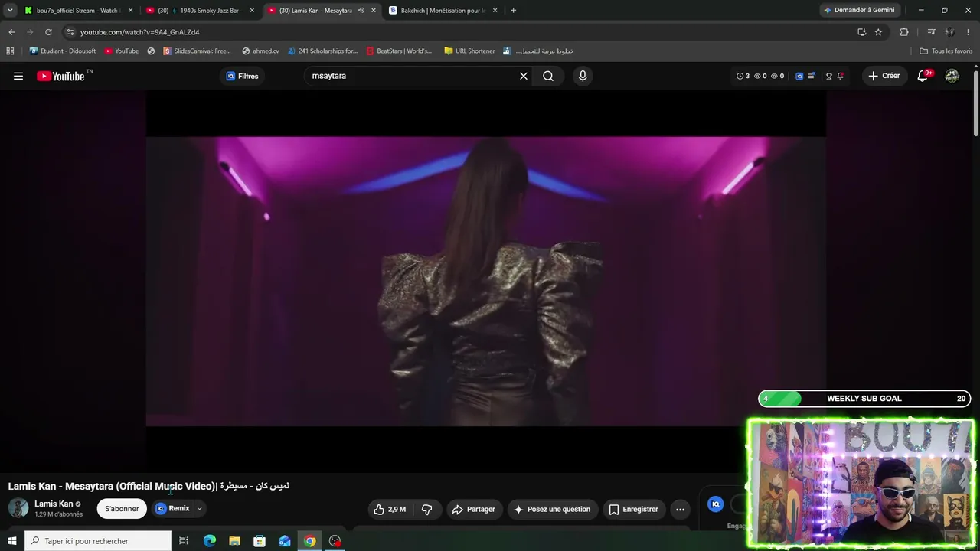Switch to the bou7a_officiel Stream tab

tap(80, 11)
